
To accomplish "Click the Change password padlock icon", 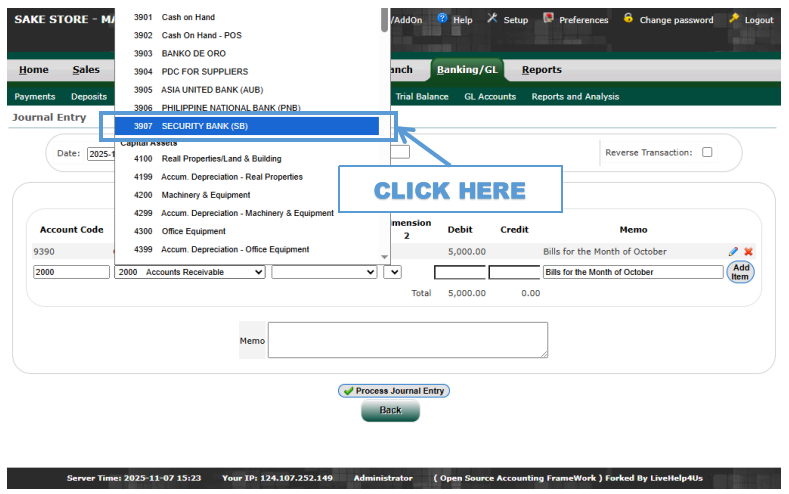I will pos(628,19).
